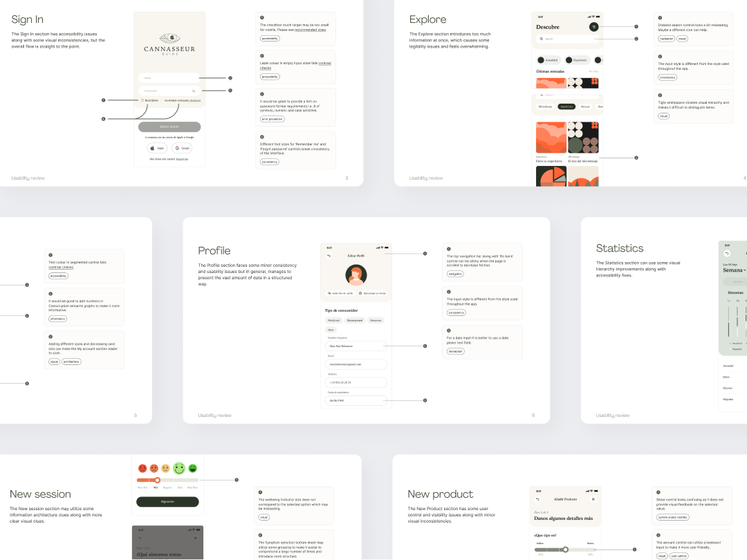Viewport: 747px width, 560px height.
Task: Click the Search field under Descubre
Action: coord(567,39)
